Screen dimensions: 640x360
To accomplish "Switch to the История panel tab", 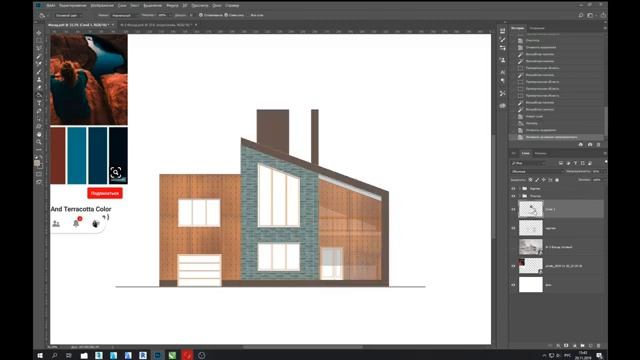I will [518, 28].
